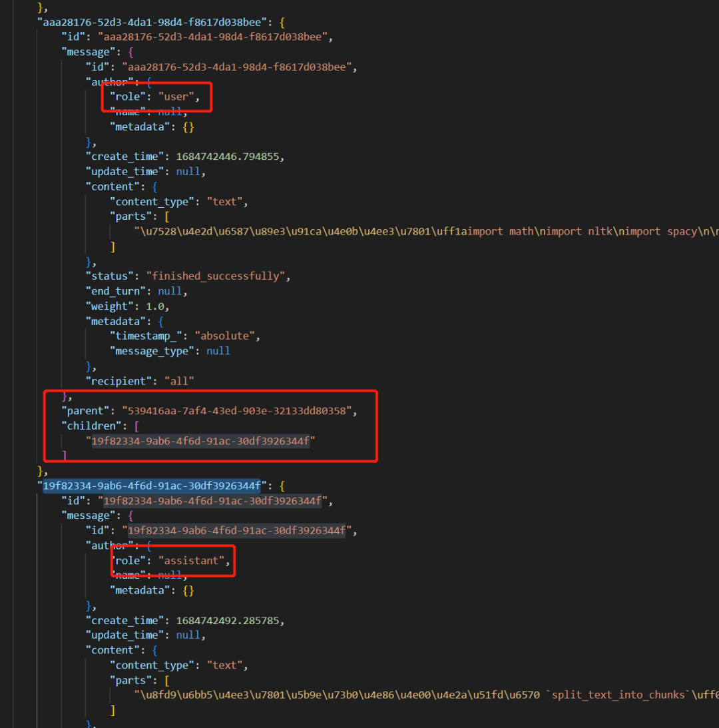Select the highlighted key 19f82334-9ab6-4f6d-91ac-30df3926344f
The height and width of the screenshot is (728, 719).
click(x=152, y=486)
